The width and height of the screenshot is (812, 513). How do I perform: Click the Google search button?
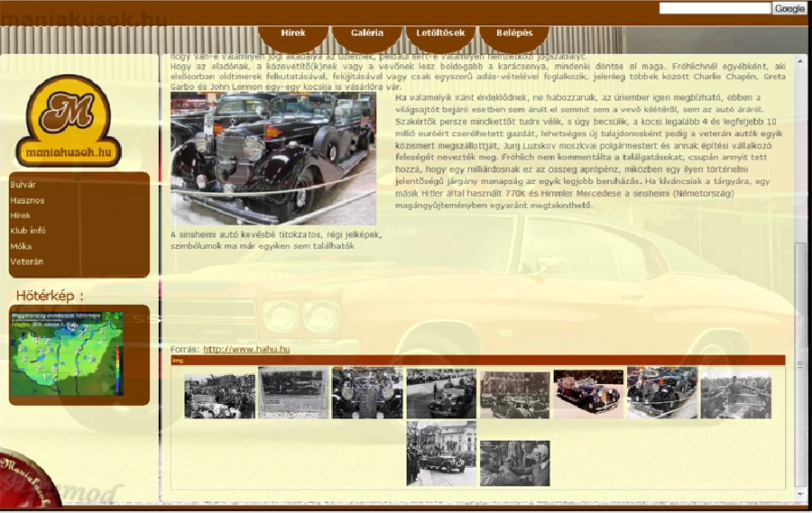tap(789, 8)
